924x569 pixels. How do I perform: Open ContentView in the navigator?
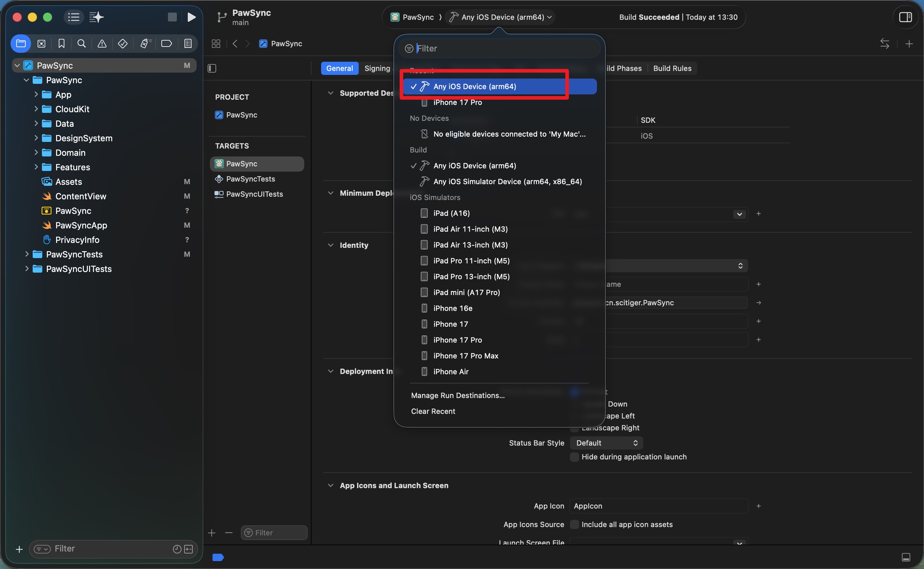pos(105,196)
